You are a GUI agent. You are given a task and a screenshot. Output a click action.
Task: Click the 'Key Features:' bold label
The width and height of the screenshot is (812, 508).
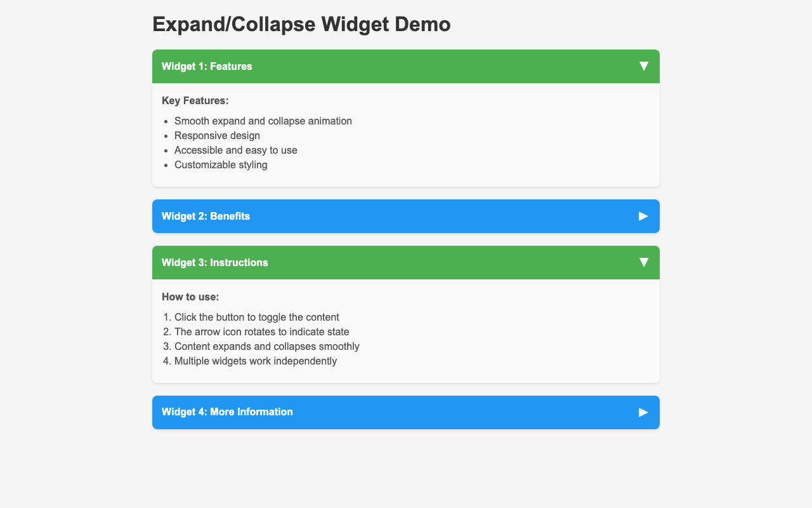click(195, 100)
